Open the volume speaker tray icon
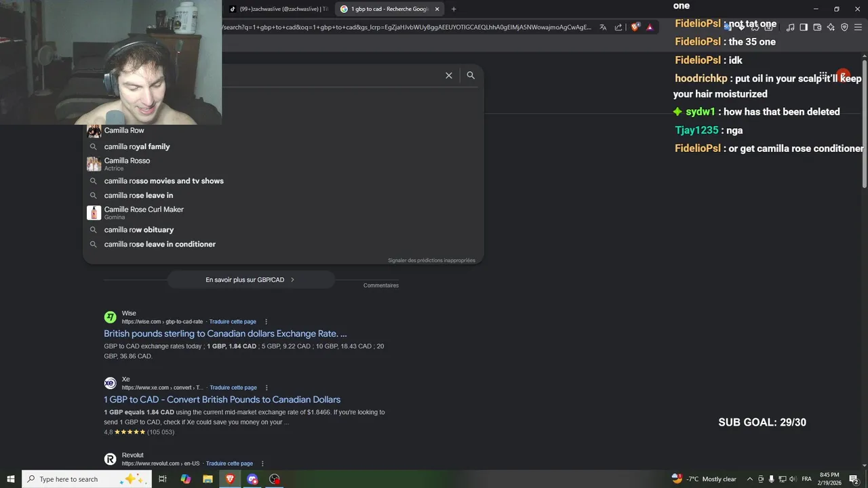The height and width of the screenshot is (488, 868). click(x=793, y=479)
